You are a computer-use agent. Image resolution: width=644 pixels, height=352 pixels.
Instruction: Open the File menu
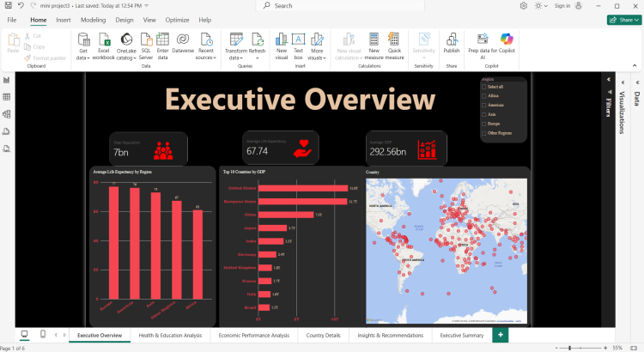(12, 20)
